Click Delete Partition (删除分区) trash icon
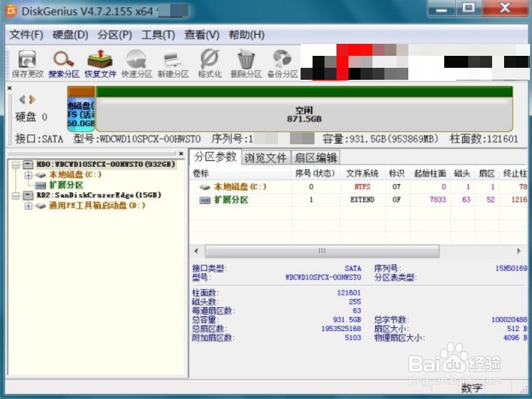Image resolution: width=532 pixels, height=399 pixels. click(x=246, y=64)
